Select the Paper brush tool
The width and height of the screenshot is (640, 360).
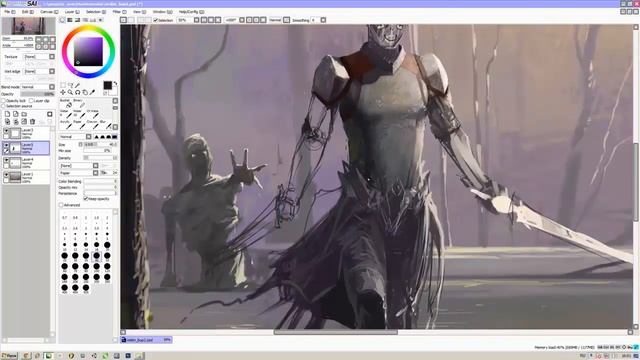pos(80,124)
